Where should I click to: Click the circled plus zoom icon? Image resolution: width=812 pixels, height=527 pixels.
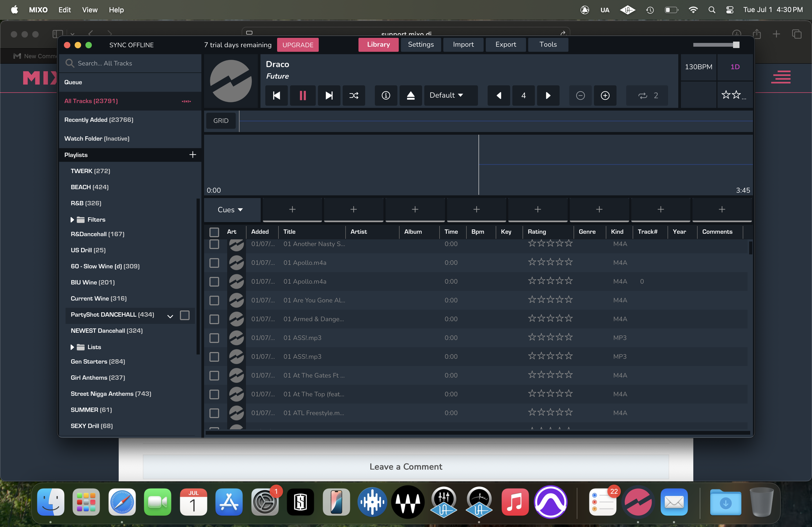coord(605,96)
